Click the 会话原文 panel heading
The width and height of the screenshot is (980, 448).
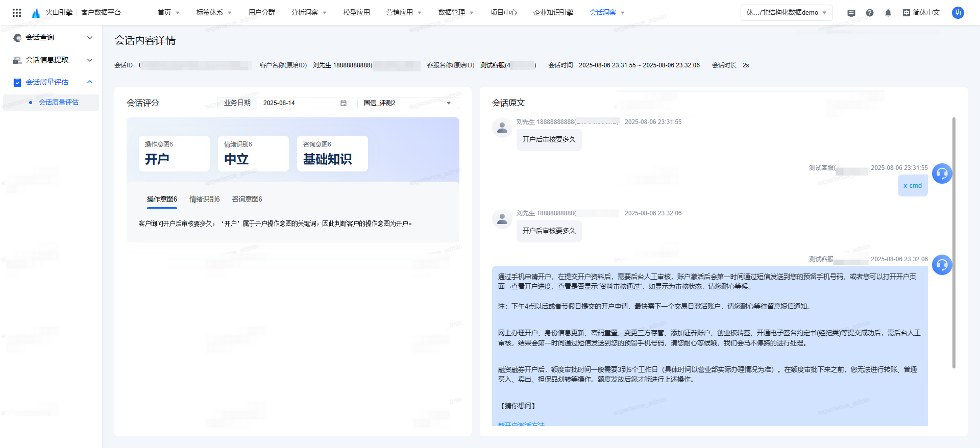pos(508,103)
